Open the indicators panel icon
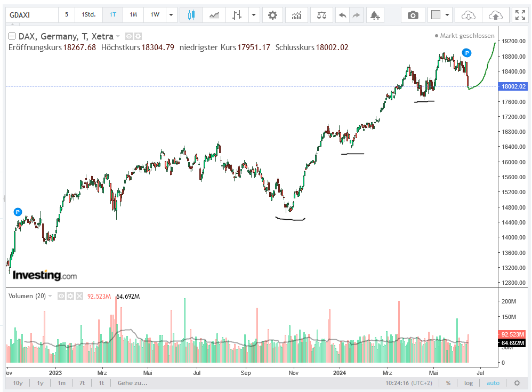 coord(296,15)
